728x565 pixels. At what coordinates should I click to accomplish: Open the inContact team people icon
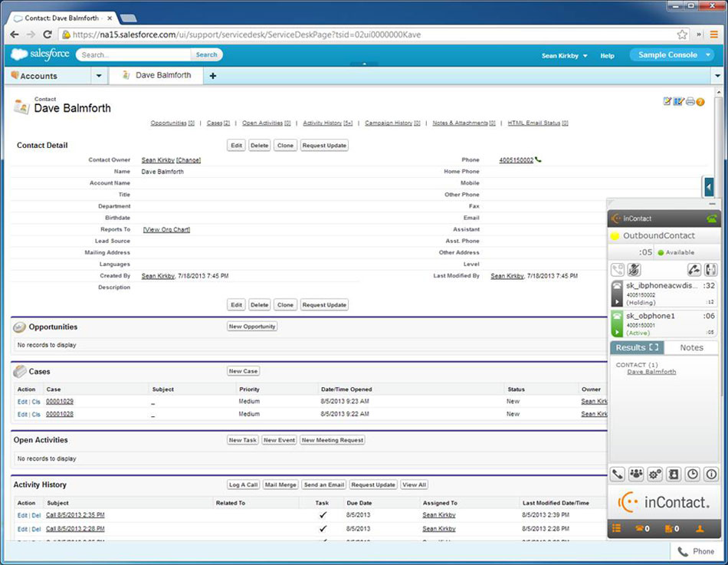(x=636, y=475)
